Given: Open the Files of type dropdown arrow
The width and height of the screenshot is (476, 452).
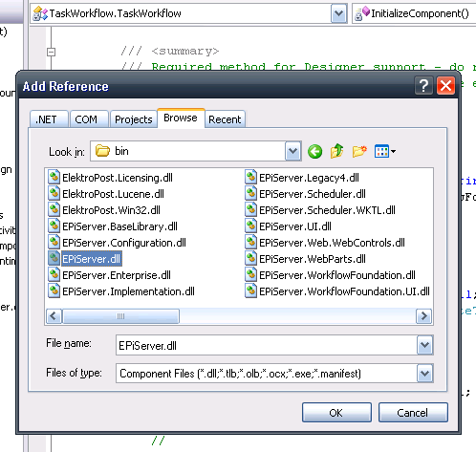Looking at the screenshot, I should (x=424, y=373).
